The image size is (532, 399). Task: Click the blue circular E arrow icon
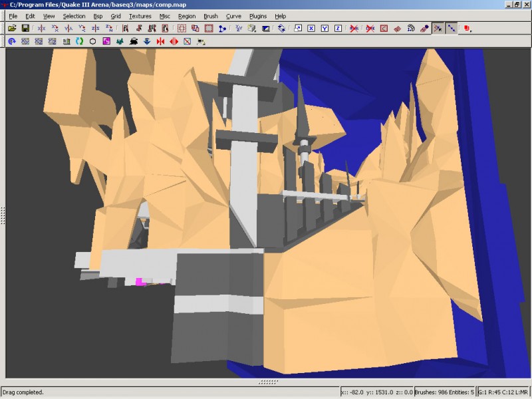pyautogui.click(x=12, y=41)
